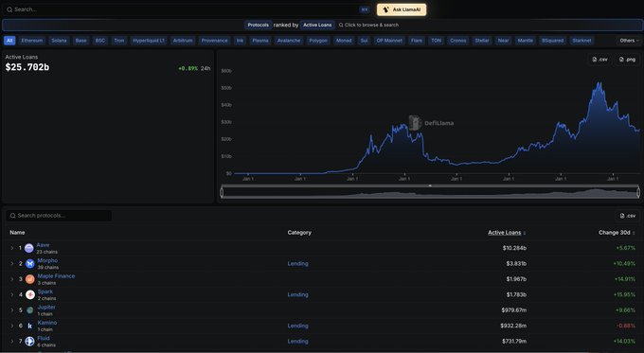Open the Kamino protocol link
This screenshot has width=644, height=353.
coord(47,323)
